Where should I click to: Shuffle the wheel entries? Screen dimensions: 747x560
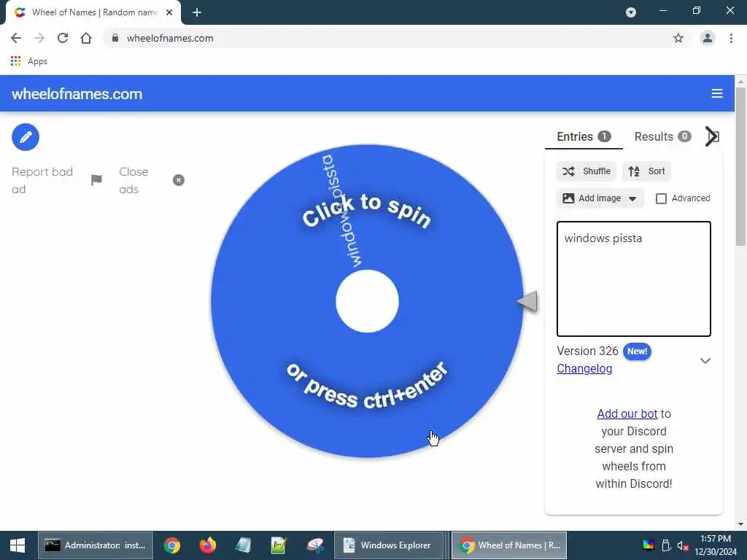click(587, 171)
